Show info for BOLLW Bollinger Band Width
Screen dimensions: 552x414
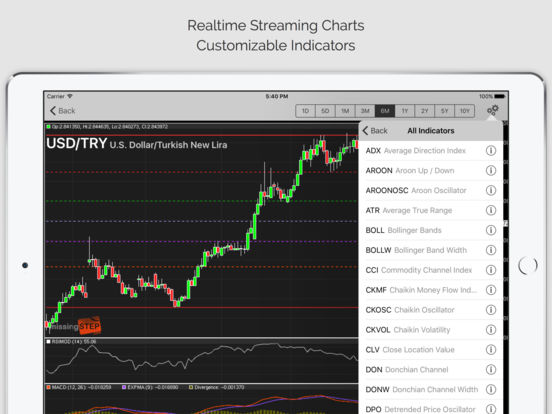click(491, 250)
